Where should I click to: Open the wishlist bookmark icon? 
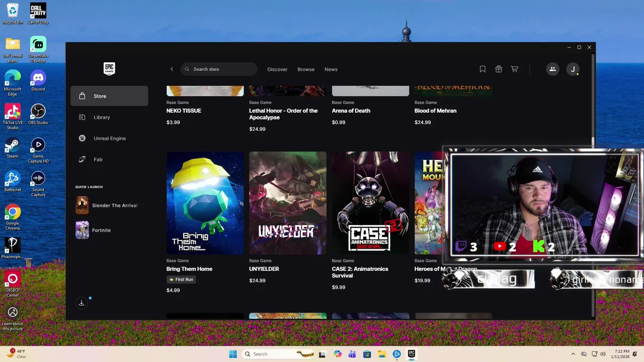point(482,69)
